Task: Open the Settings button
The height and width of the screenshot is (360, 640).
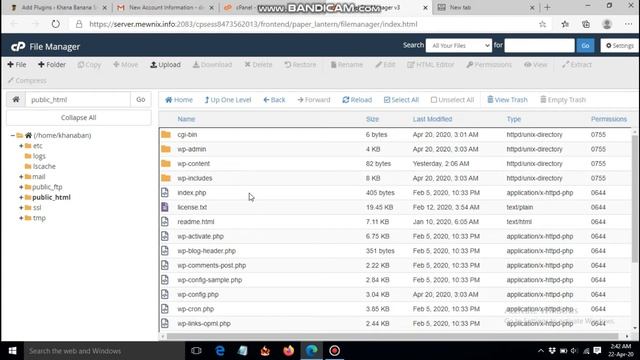Action: point(619,46)
